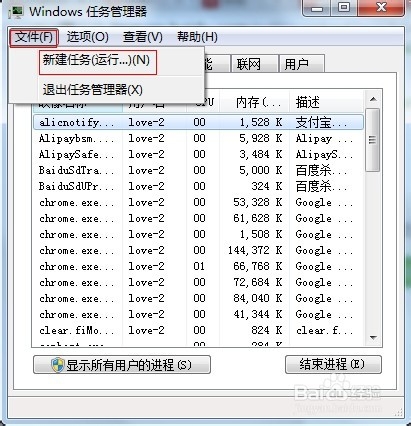Select the clear.fiMo... process row

point(198,330)
